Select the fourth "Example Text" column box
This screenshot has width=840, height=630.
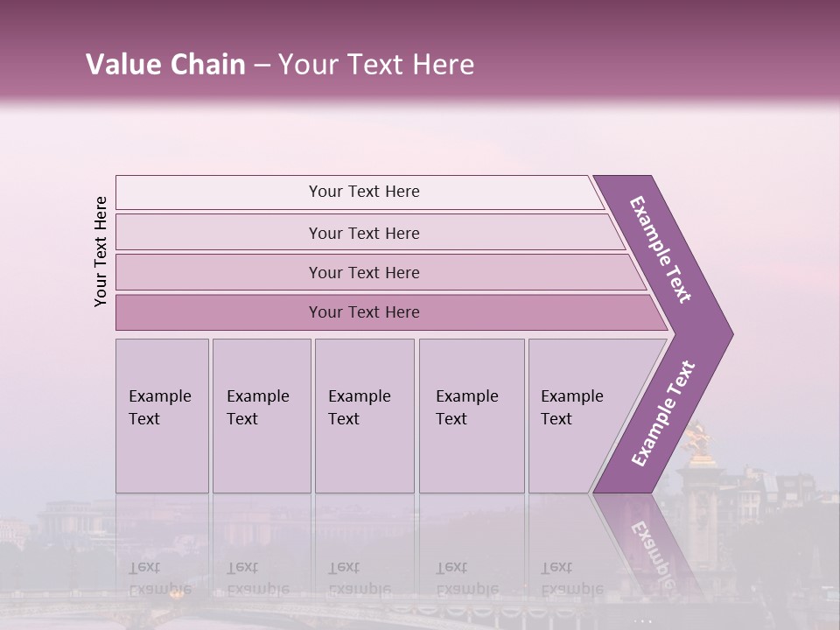tap(472, 416)
